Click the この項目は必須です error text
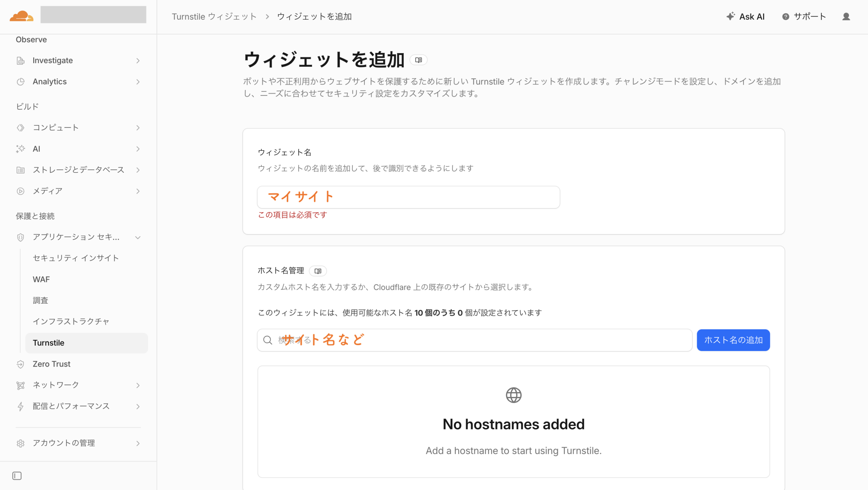Image resolution: width=868 pixels, height=490 pixels. pyautogui.click(x=292, y=215)
